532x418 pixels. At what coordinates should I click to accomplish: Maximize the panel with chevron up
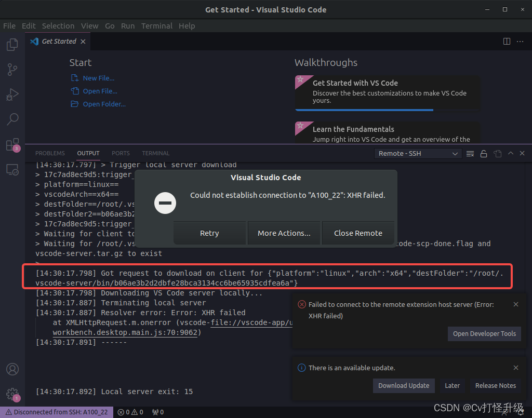(510, 154)
